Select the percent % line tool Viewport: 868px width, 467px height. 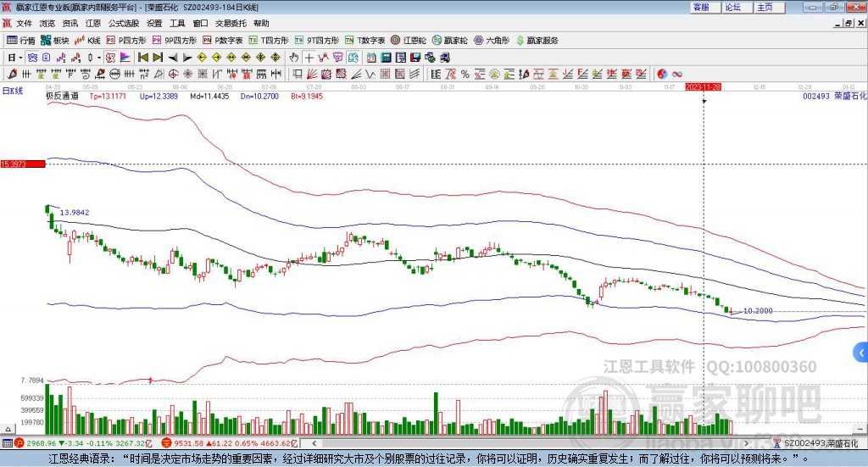click(465, 74)
